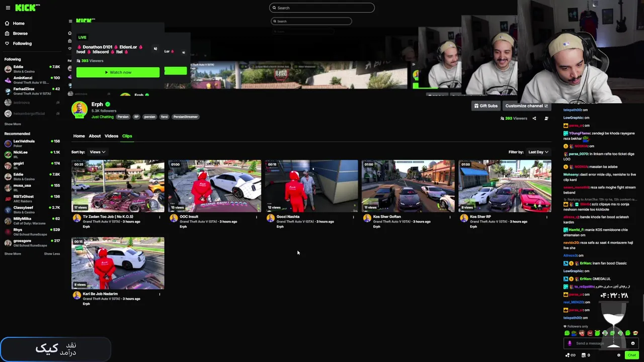Click the Kick logo in top bar
The height and width of the screenshot is (362, 644).
(27, 8)
